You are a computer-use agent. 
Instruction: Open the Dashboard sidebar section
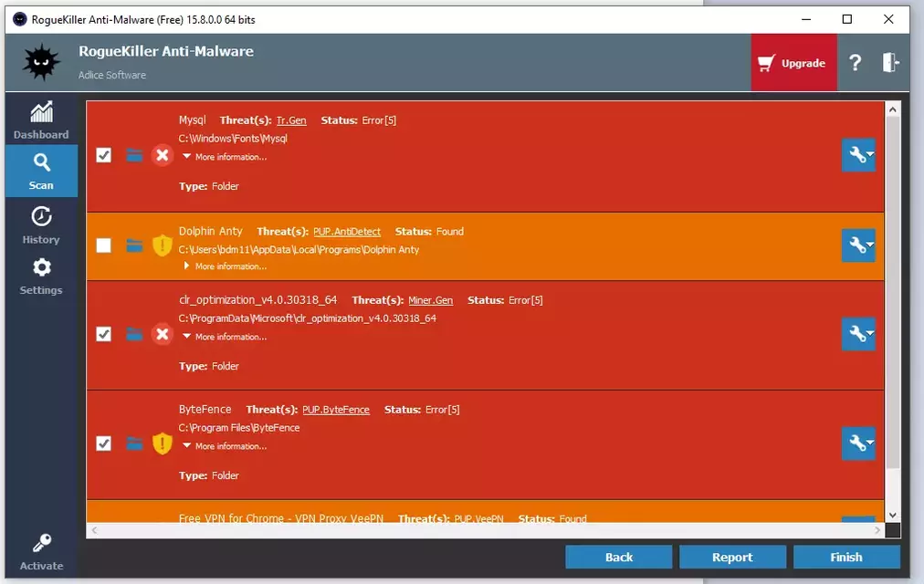click(41, 120)
